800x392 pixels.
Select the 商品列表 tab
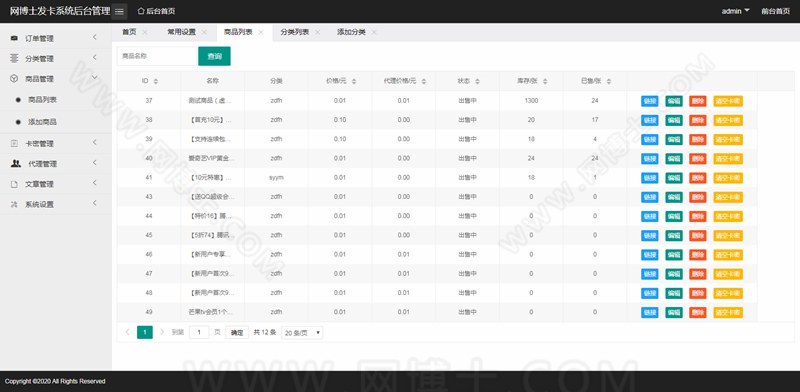coord(238,32)
